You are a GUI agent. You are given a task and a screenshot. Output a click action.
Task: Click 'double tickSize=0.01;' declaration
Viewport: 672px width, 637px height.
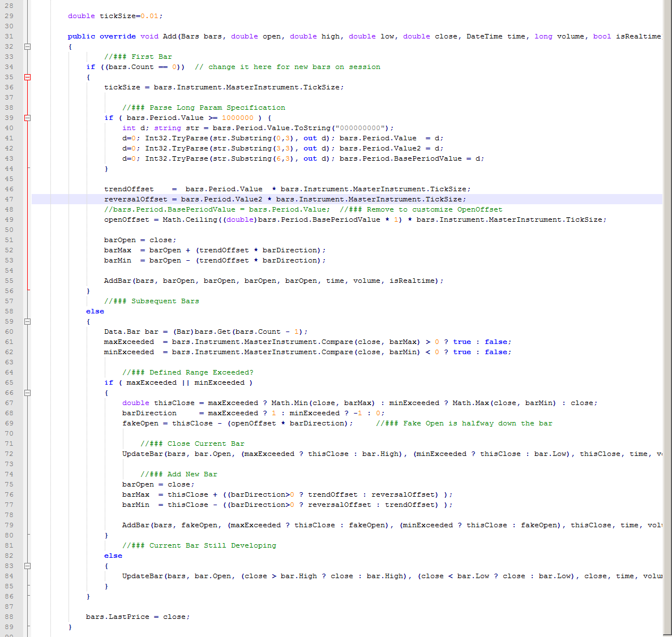[115, 16]
